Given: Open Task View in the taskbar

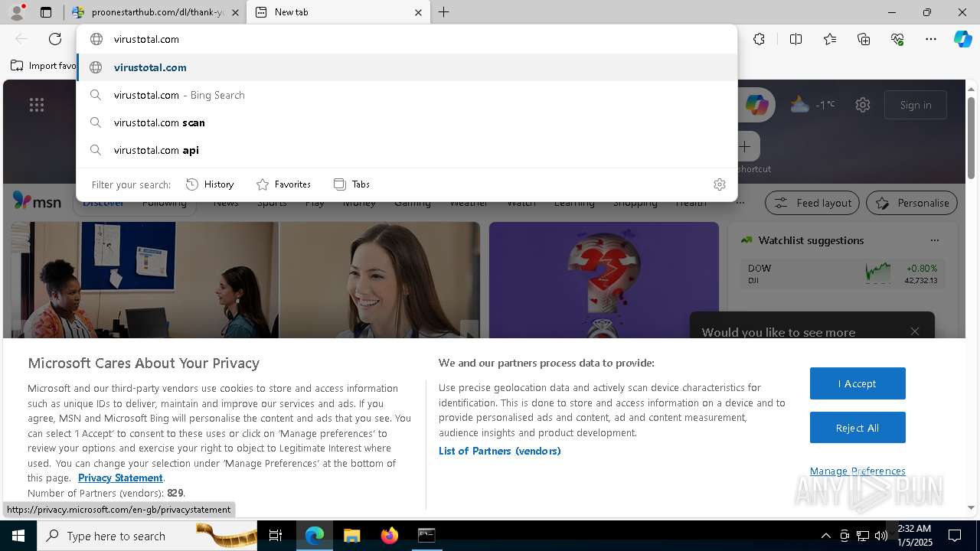Looking at the screenshot, I should click(x=276, y=536).
